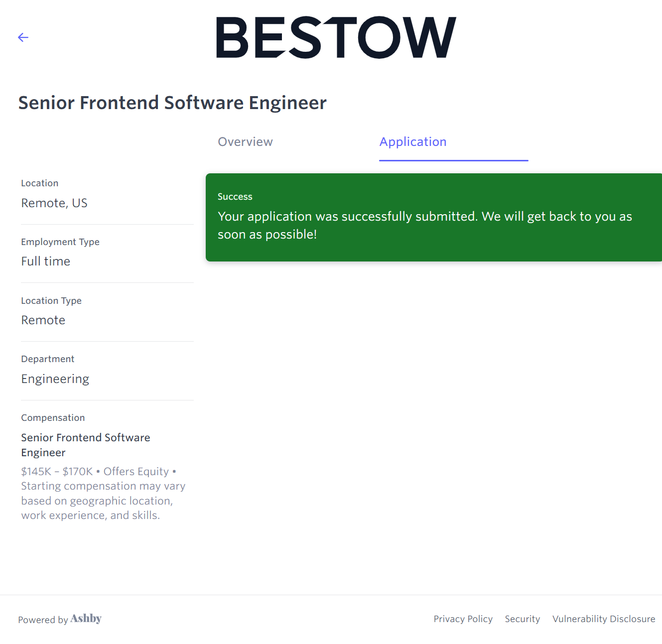Screen dimensions: 662x644
Task: Click the 'Remote' location type value
Action: 43,320
